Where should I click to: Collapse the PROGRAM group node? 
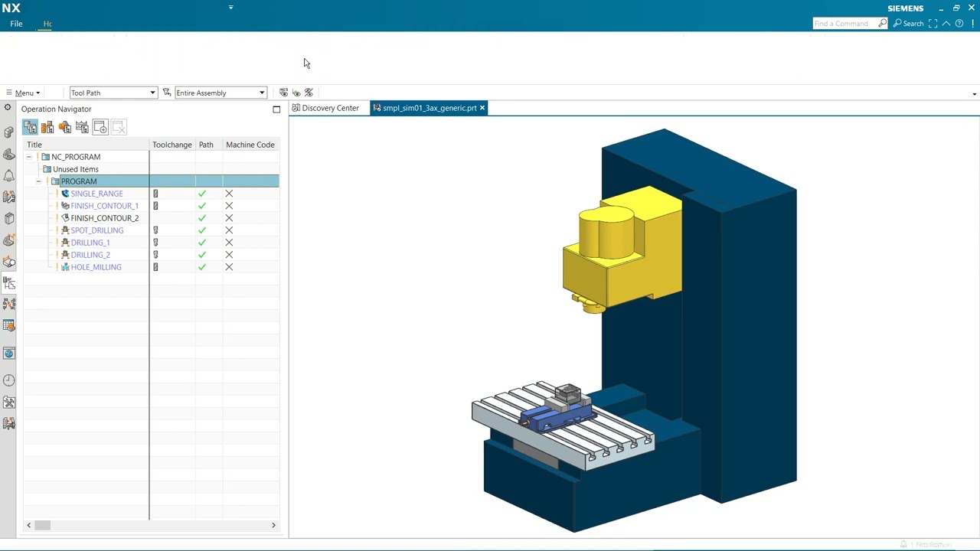[38, 181]
